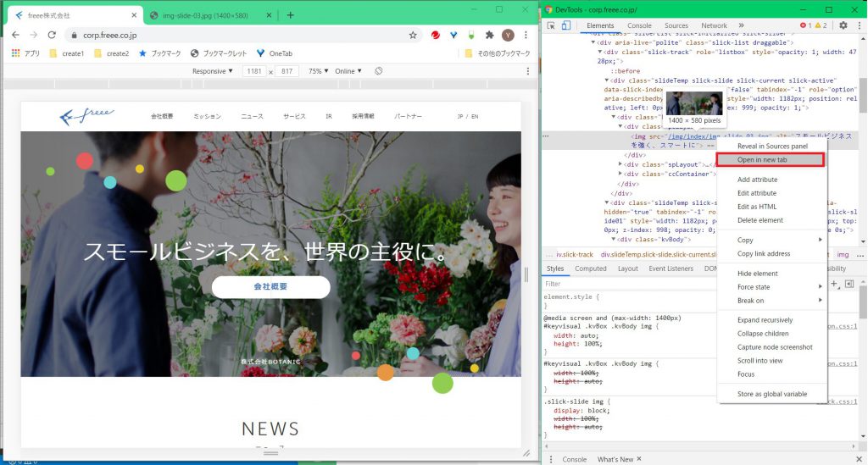Open new browser tab plus button
Image resolution: width=868 pixels, height=465 pixels.
point(290,15)
